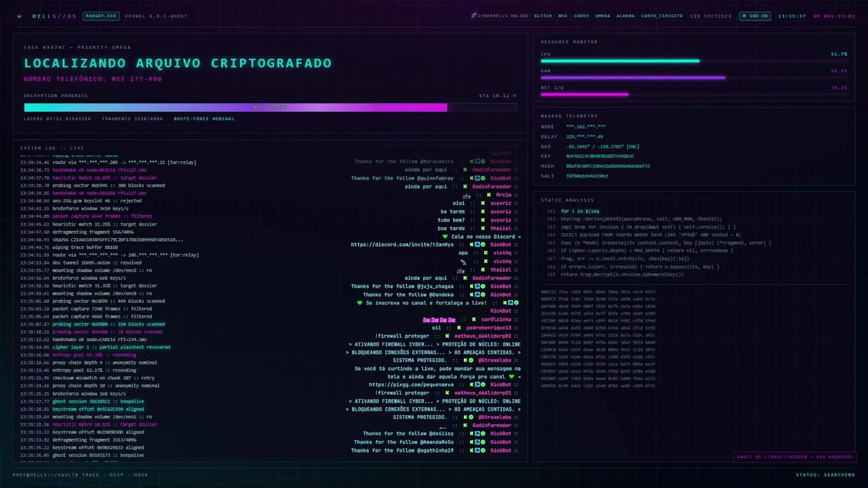The width and height of the screenshot is (868, 488).
Task: Click chat message 'Thanks for the follow @juju_chagas'
Action: pyautogui.click(x=402, y=286)
